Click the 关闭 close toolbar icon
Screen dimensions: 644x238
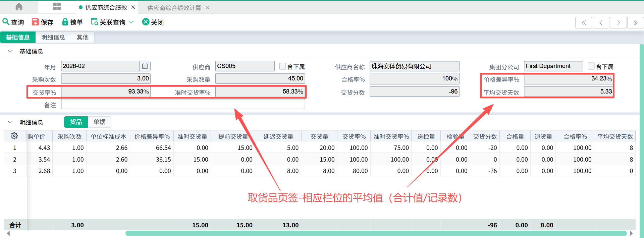(146, 22)
